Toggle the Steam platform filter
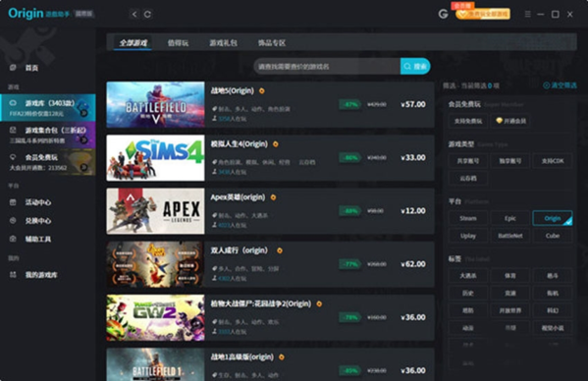The image size is (588, 381). point(468,218)
